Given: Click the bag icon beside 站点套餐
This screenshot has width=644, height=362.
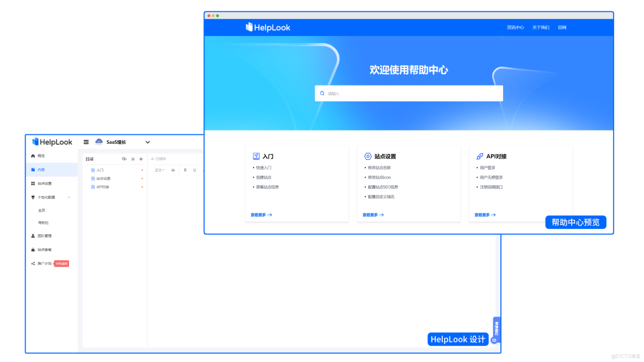Looking at the screenshot, I should coord(33,249).
